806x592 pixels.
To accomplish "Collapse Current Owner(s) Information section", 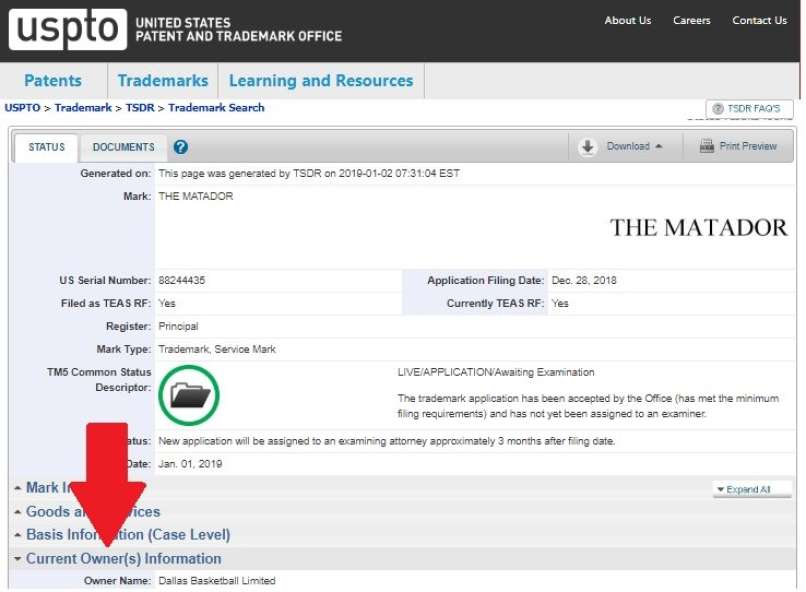I will pyautogui.click(x=118, y=559).
